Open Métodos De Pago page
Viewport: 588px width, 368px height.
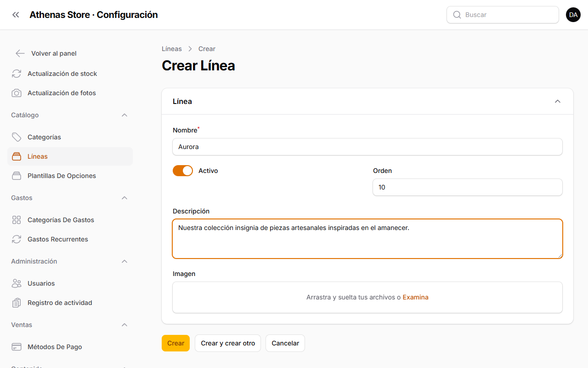(x=70, y=347)
